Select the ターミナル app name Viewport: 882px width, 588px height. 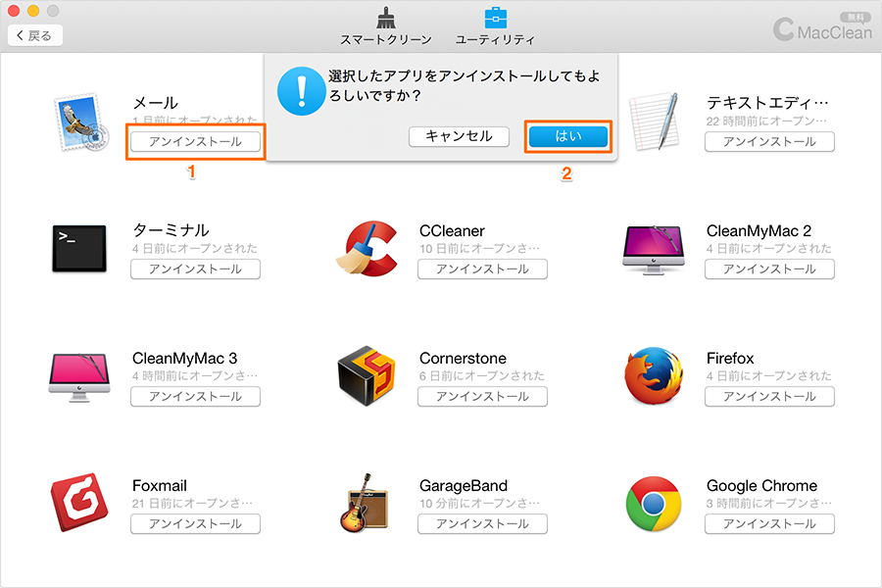click(x=171, y=230)
